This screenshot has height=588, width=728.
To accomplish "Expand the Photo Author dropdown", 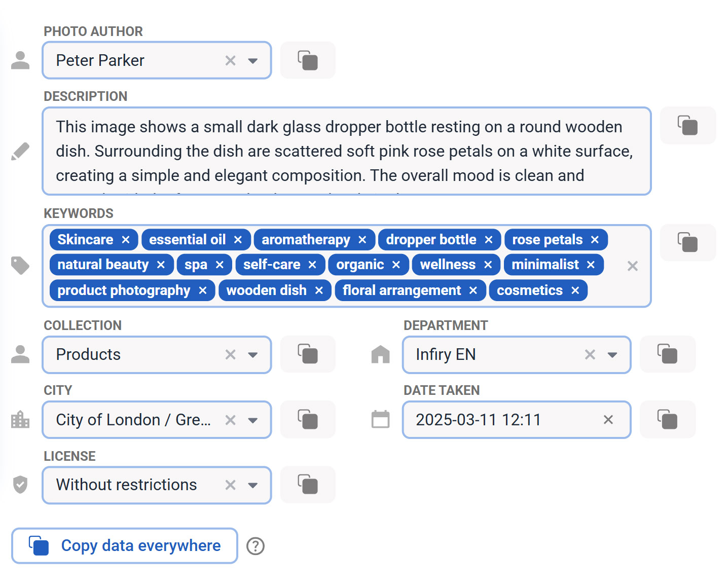I will click(252, 61).
